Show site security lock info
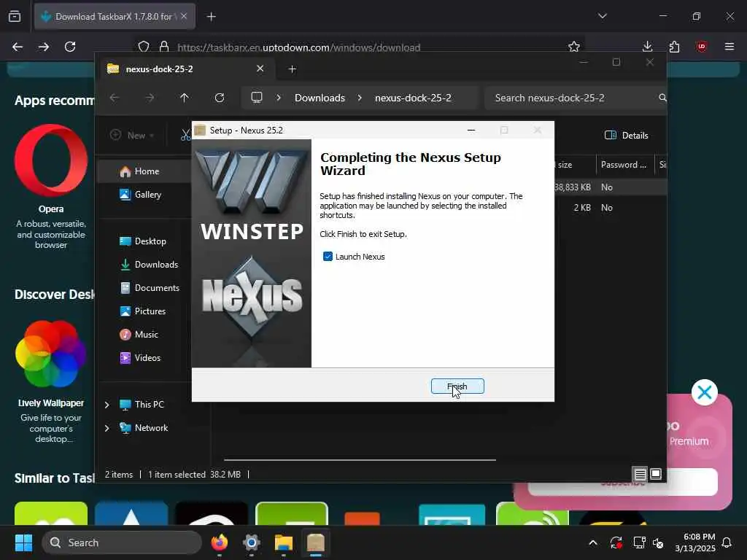This screenshot has width=747, height=560. (x=164, y=47)
